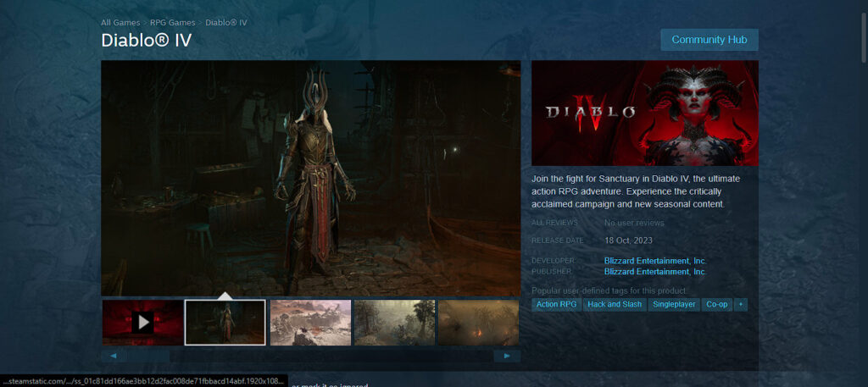Open RPG Games breadcrumb link
Image resolution: width=868 pixels, height=387 pixels.
172,23
